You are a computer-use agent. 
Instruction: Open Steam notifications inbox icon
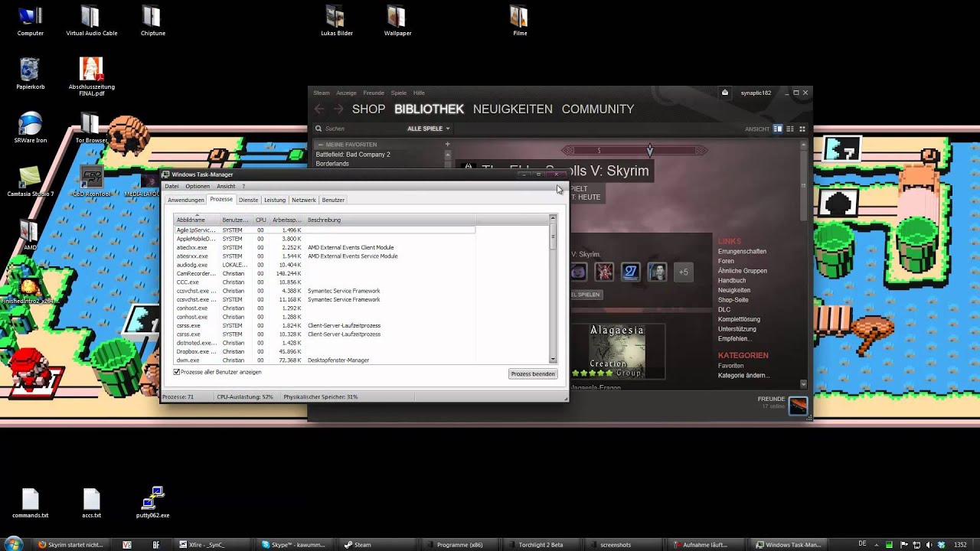point(725,93)
